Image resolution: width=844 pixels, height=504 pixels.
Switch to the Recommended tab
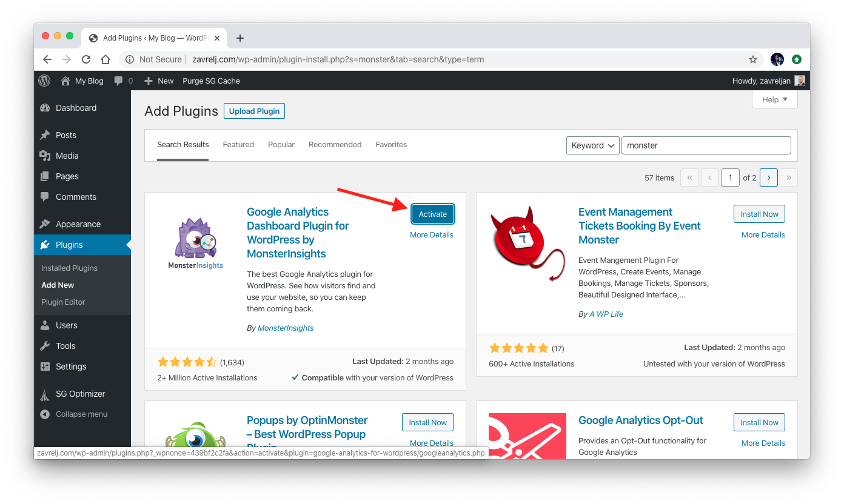pos(335,144)
